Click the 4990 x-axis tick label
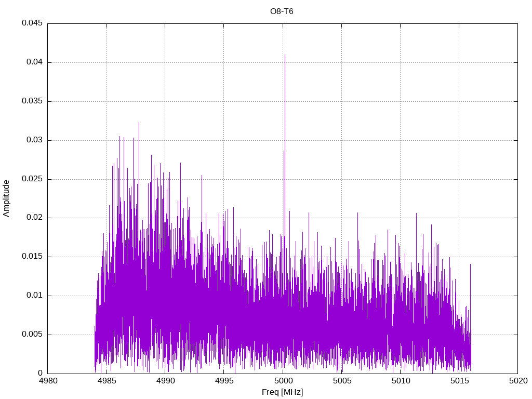 165,381
